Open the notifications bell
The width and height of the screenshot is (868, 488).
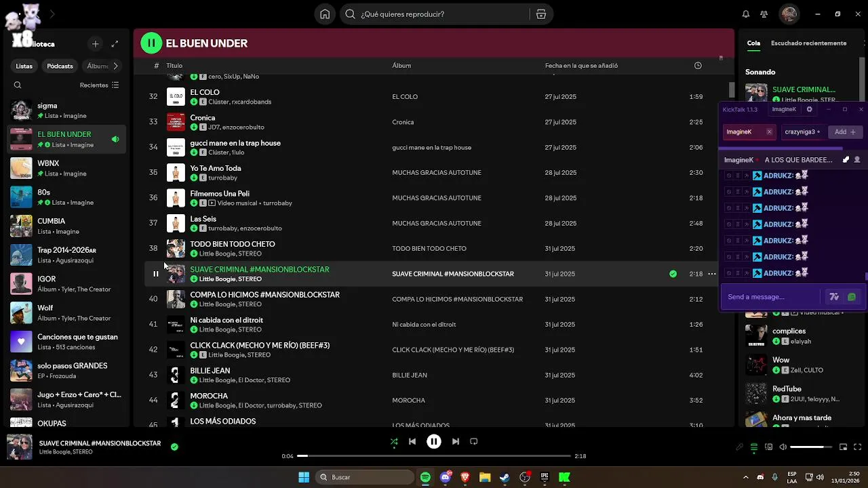point(746,14)
